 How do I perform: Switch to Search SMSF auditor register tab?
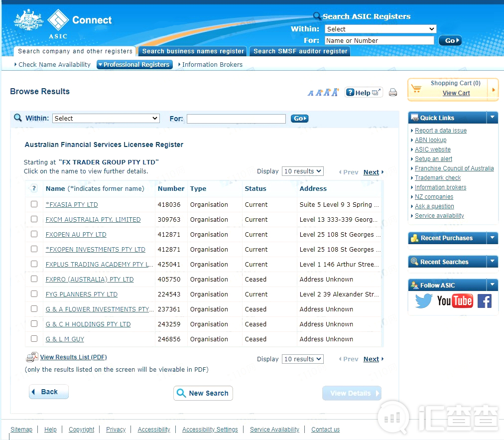[x=300, y=51]
